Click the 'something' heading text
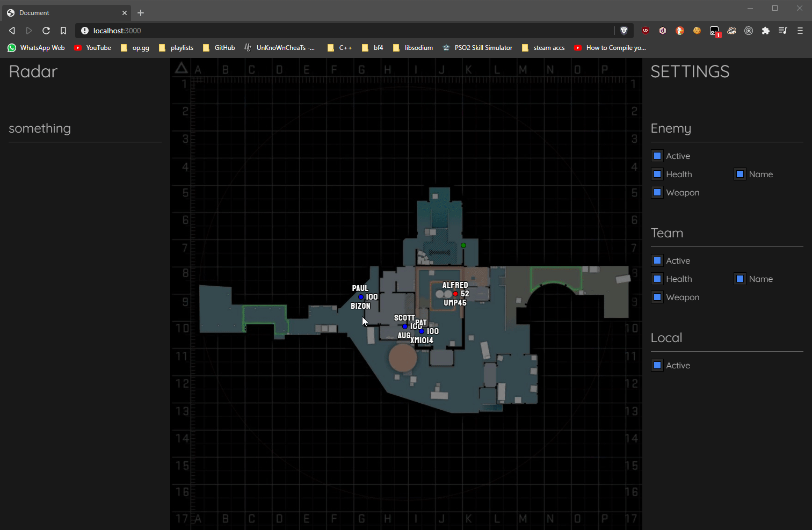This screenshot has width=812, height=530. (x=40, y=128)
